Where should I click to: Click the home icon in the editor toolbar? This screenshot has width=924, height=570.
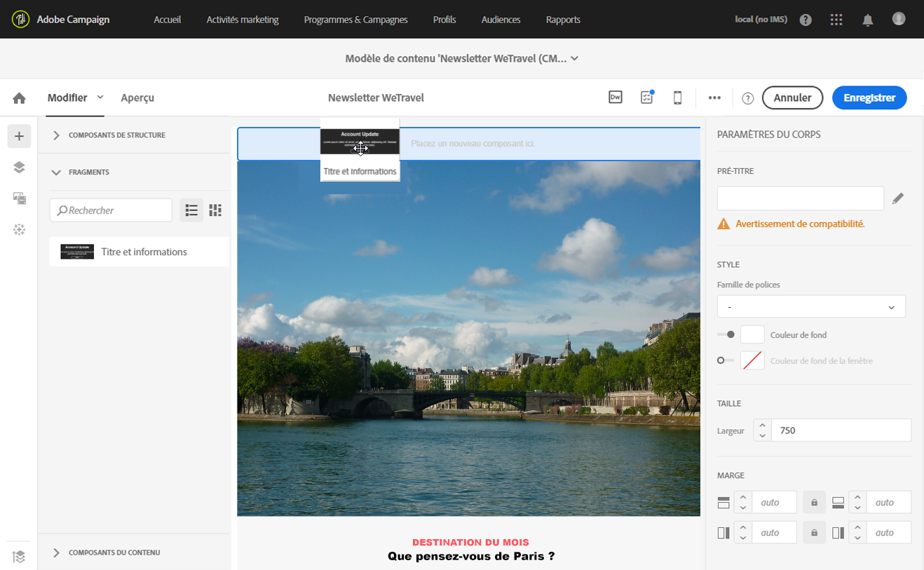(x=19, y=98)
